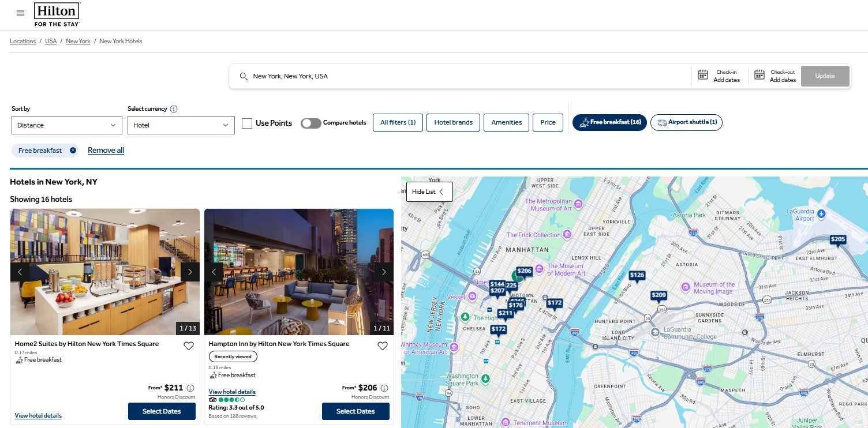The height and width of the screenshot is (428, 868).
Task: Toggle the Compare hotels switch
Action: 310,123
